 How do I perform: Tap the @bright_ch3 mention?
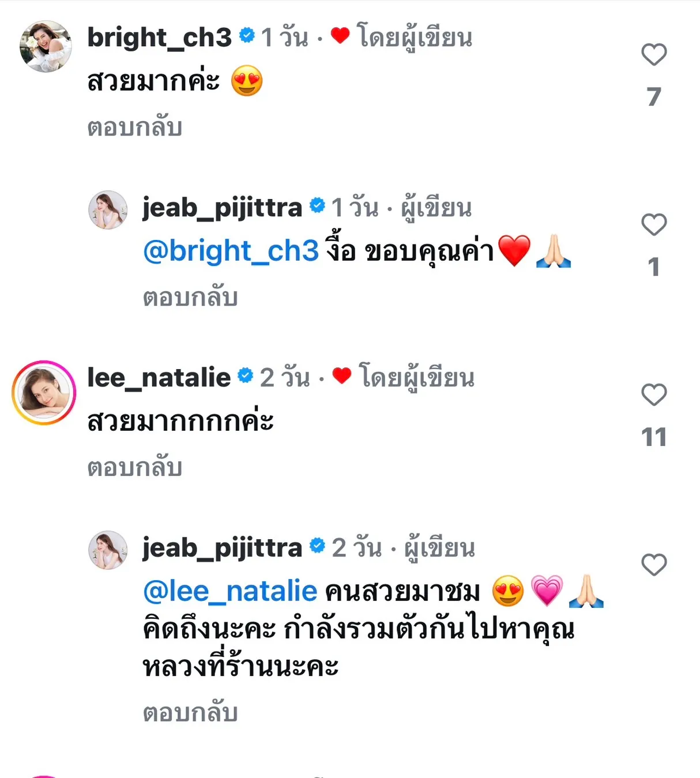[x=231, y=251]
